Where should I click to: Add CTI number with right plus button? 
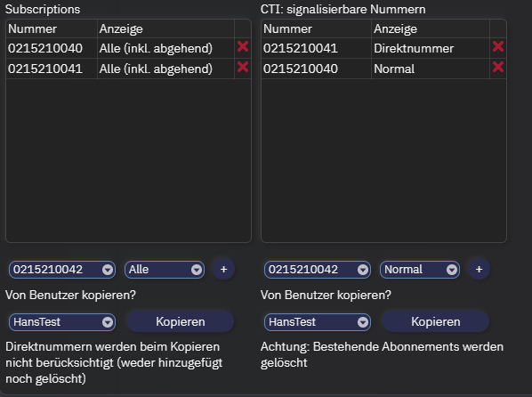point(479,270)
